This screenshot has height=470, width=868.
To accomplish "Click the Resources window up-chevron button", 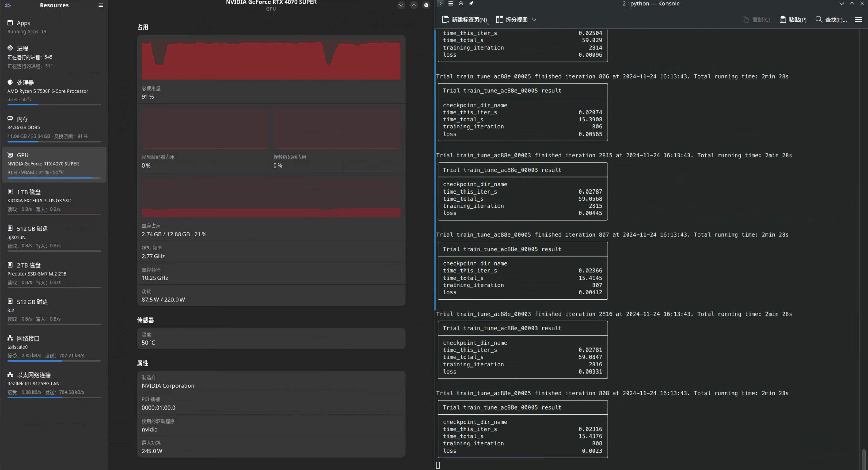I will tap(414, 5).
